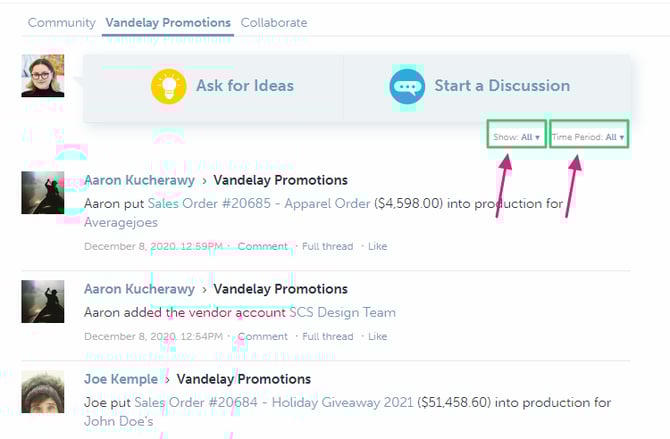Expand the Time Period: All dropdown

589,136
